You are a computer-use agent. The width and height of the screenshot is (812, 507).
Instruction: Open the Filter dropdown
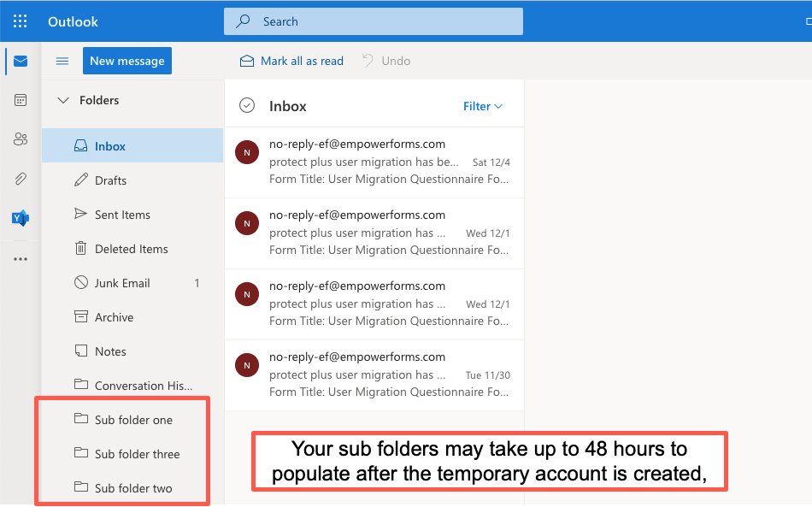click(x=483, y=106)
